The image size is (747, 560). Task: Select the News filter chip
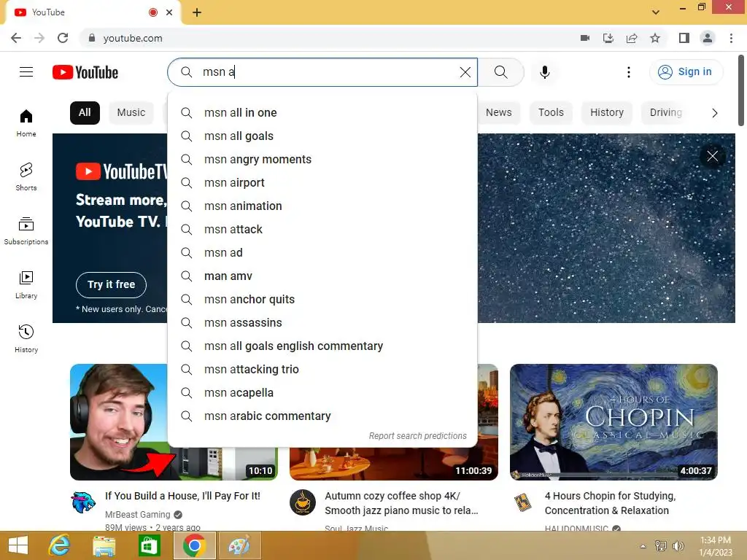499,113
